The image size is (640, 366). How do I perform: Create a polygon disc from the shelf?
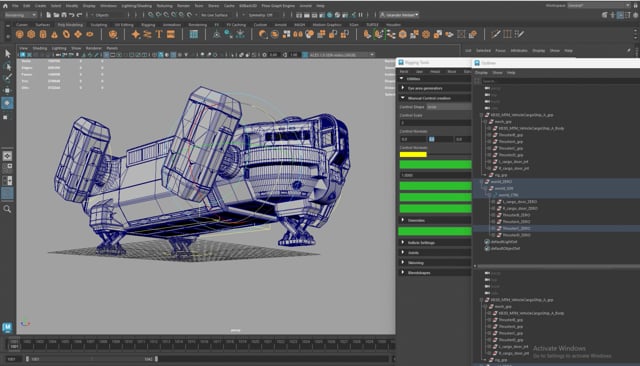[89, 35]
